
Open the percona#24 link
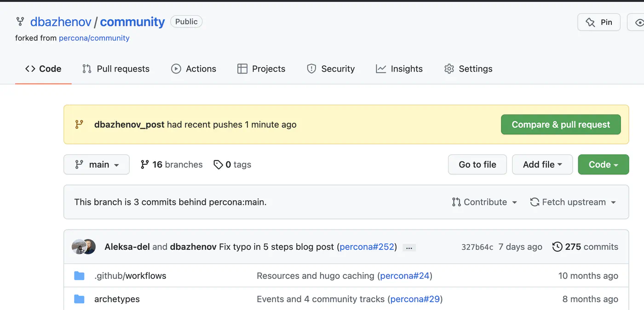[405, 276]
